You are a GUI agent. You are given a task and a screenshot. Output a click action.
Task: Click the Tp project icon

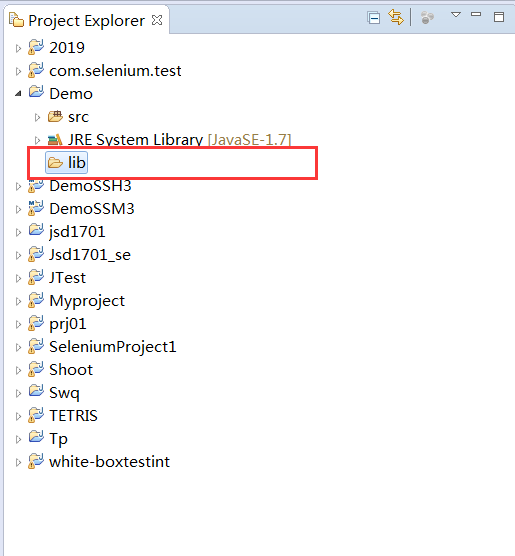point(36,437)
